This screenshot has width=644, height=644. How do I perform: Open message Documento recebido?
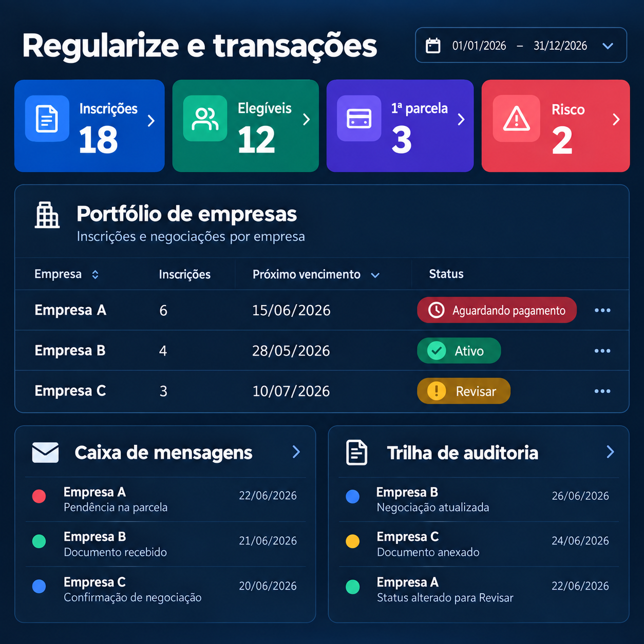(165, 544)
